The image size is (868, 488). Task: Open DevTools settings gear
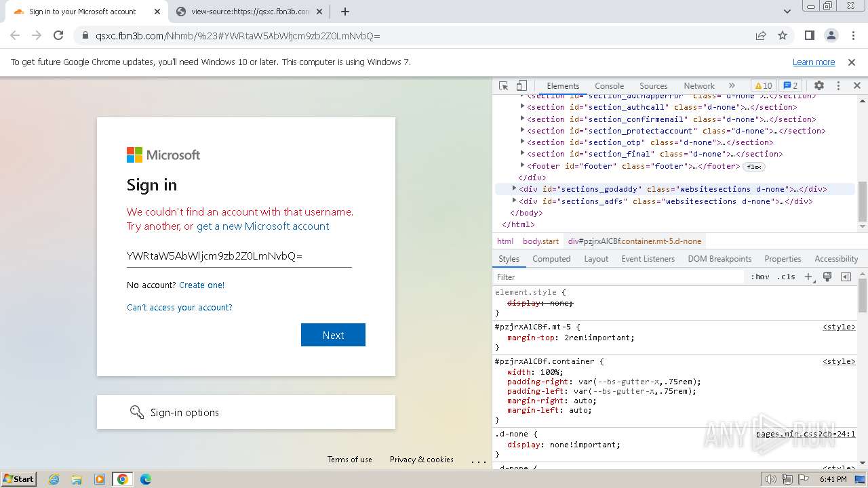(x=819, y=85)
